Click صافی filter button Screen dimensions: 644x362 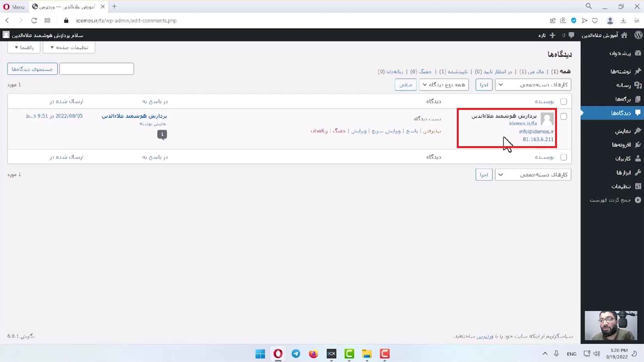pyautogui.click(x=406, y=85)
